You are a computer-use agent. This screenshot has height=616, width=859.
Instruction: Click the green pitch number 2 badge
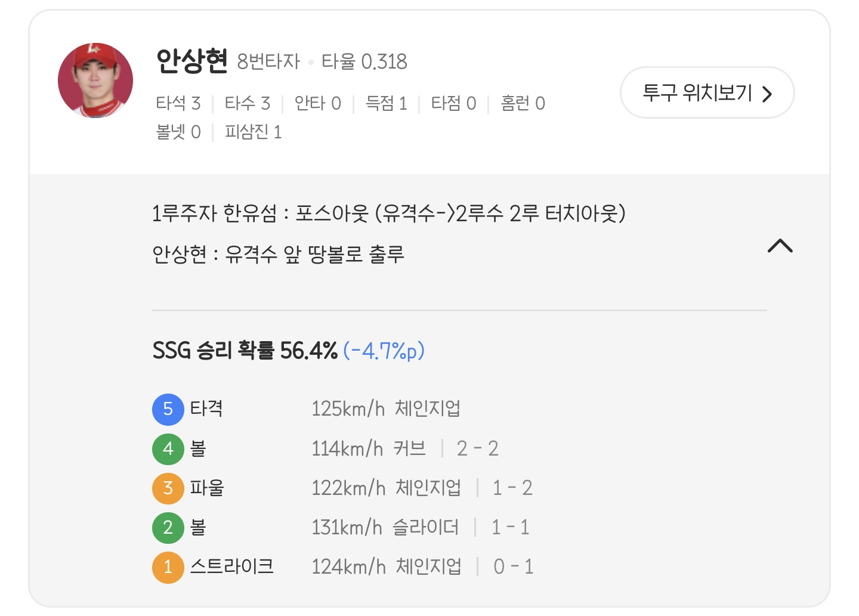(x=168, y=528)
